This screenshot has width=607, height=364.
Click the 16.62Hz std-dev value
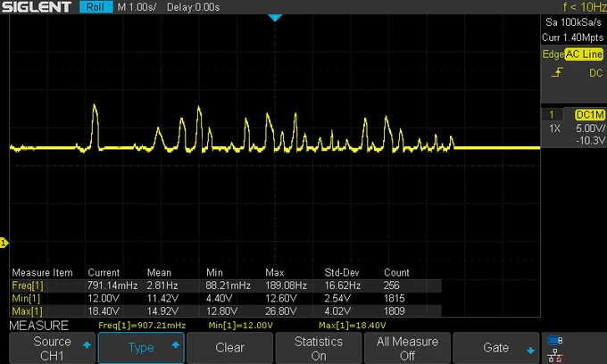343,285
